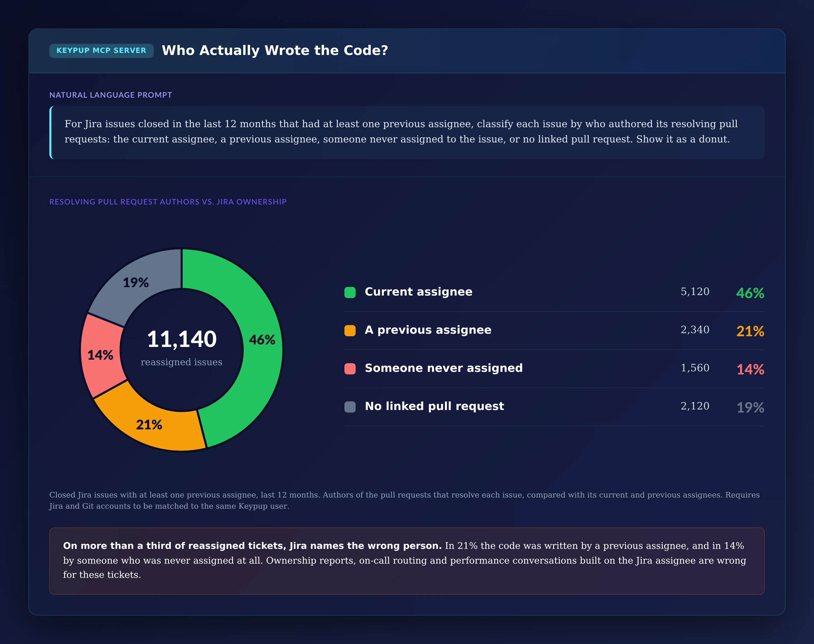Click the A previous assignee legend label

pos(428,330)
